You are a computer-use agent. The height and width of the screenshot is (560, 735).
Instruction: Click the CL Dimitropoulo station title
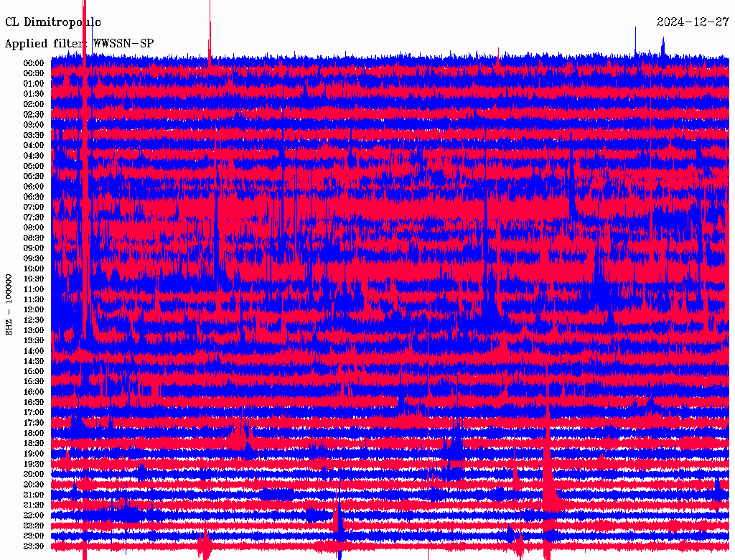click(x=53, y=22)
